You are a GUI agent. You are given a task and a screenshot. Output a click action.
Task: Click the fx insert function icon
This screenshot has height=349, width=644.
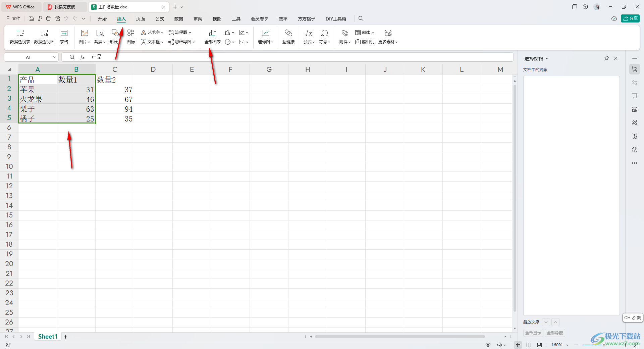(x=82, y=57)
